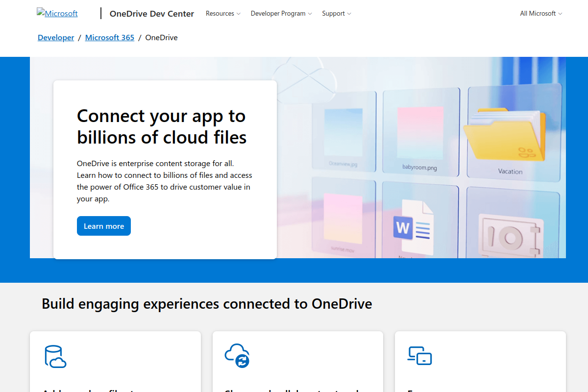Click the Microsoft logo link
The image size is (588, 392).
[x=57, y=13]
